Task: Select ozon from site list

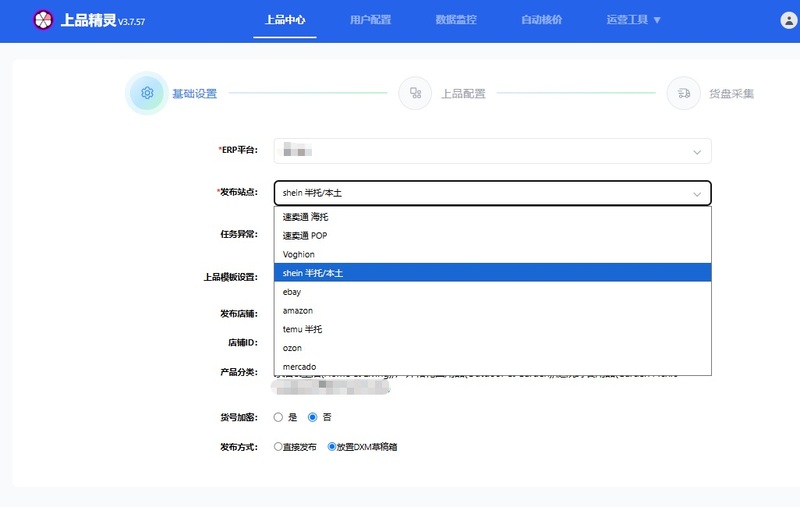Action: 492,348
